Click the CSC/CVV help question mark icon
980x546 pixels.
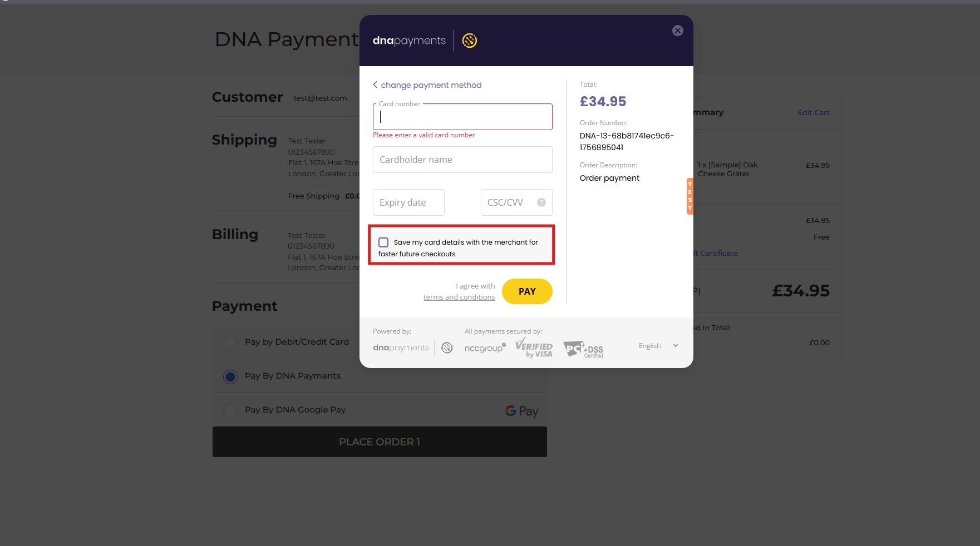point(540,202)
